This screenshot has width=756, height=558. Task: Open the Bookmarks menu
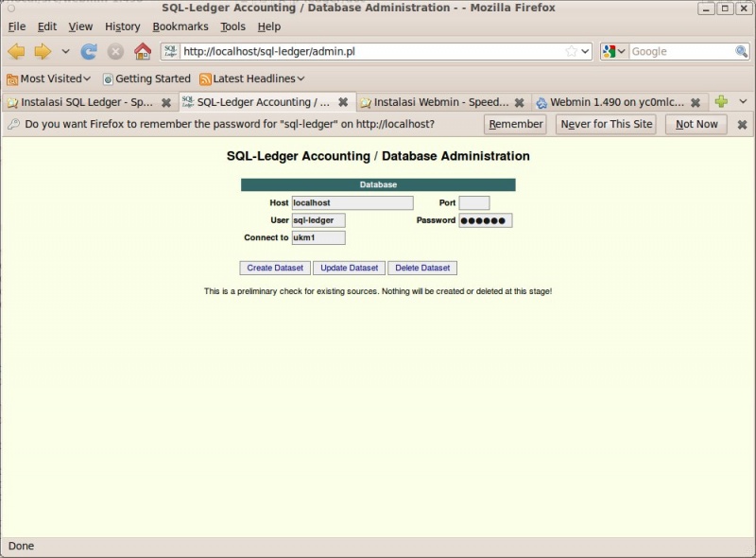pos(182,26)
